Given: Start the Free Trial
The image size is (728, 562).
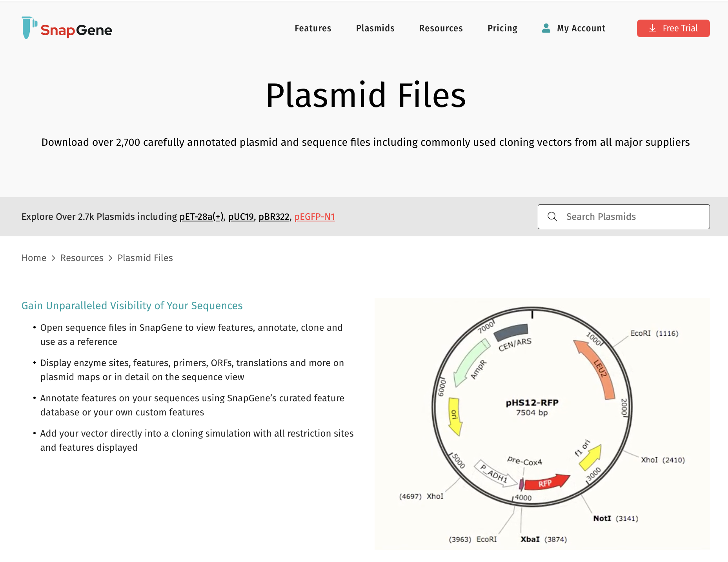Looking at the screenshot, I should (x=673, y=28).
